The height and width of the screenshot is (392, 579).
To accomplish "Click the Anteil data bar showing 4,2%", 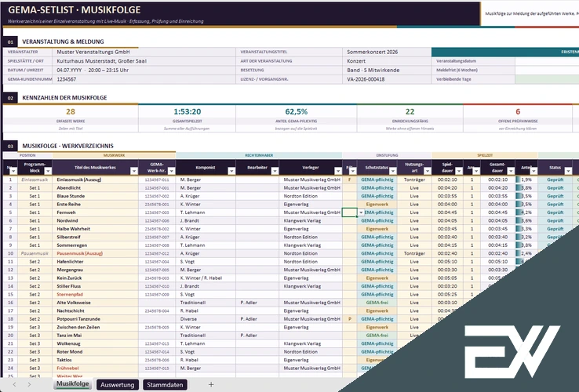I will pyautogui.click(x=526, y=212).
